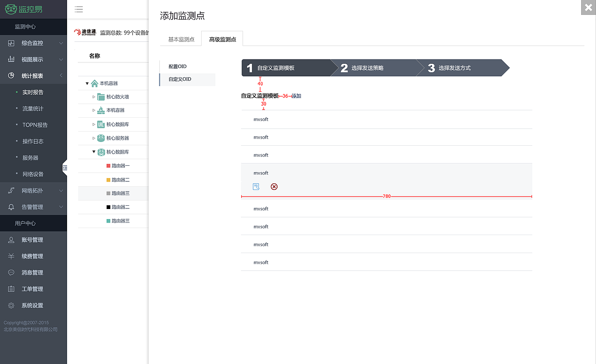Expand the 视图展示 menu chevron

[61, 60]
